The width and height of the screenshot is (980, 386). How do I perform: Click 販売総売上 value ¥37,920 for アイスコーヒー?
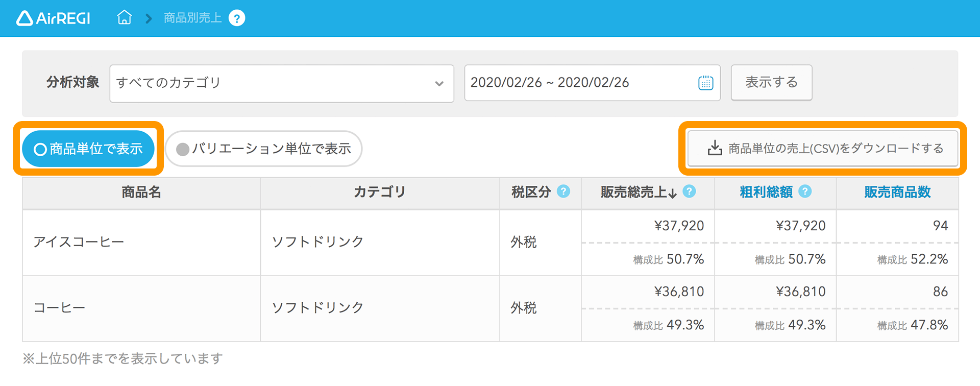coord(679,226)
